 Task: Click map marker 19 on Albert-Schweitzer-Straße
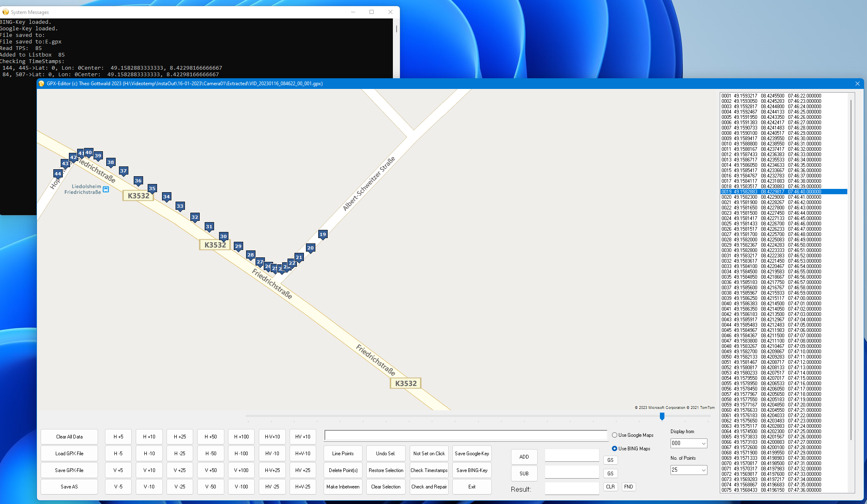(322, 234)
